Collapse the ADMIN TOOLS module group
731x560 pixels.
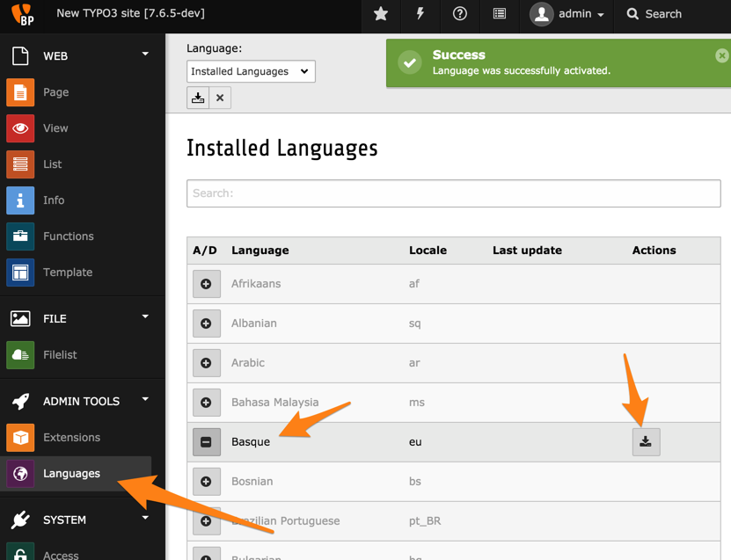point(145,399)
